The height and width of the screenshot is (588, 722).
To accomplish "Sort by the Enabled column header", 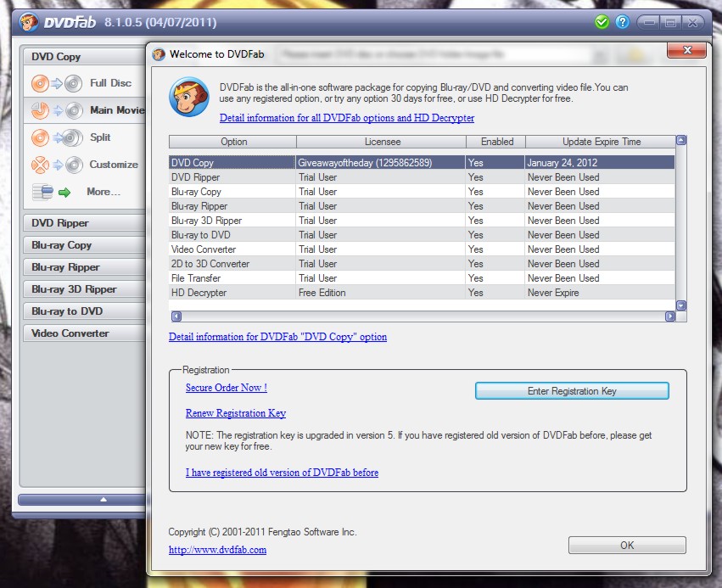I will 496,142.
